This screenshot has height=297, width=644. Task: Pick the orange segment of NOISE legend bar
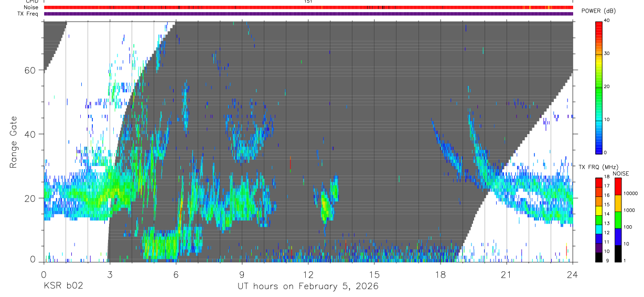coord(618,203)
